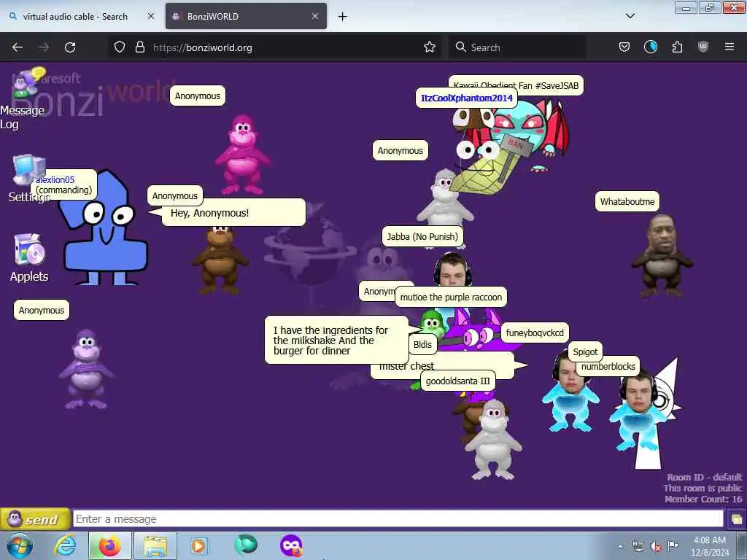The image size is (747, 560).
Task: Click the milkshake and burger speech bubble
Action: (x=336, y=340)
